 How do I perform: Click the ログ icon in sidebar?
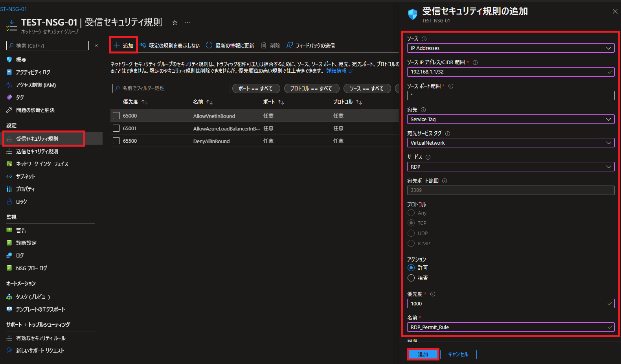coord(9,256)
